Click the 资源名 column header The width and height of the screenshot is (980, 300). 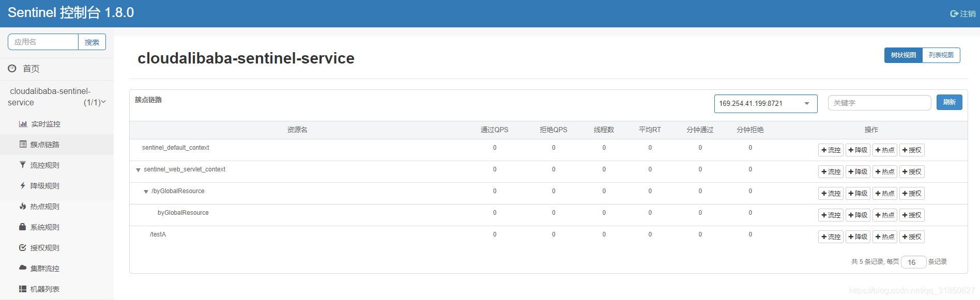(297, 130)
